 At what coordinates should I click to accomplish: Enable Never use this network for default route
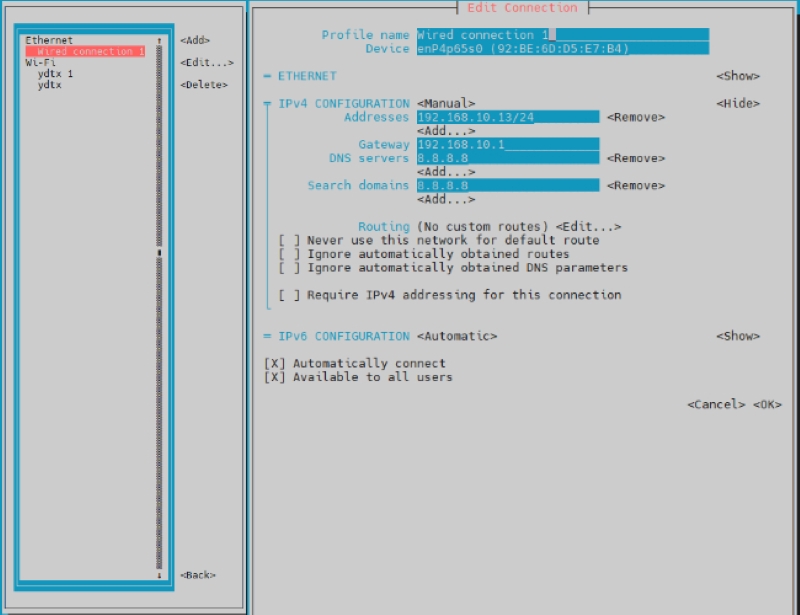click(x=289, y=241)
